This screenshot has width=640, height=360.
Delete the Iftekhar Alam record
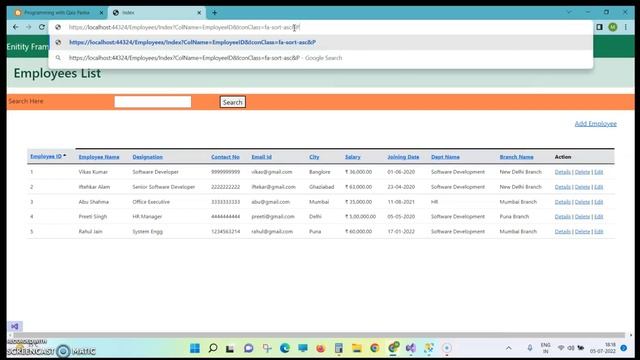click(582, 187)
